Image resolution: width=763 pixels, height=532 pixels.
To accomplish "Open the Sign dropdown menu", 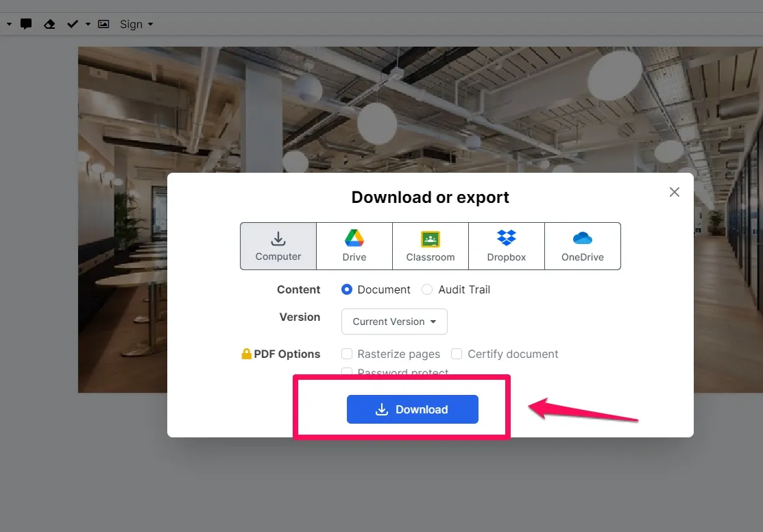I will tap(135, 24).
